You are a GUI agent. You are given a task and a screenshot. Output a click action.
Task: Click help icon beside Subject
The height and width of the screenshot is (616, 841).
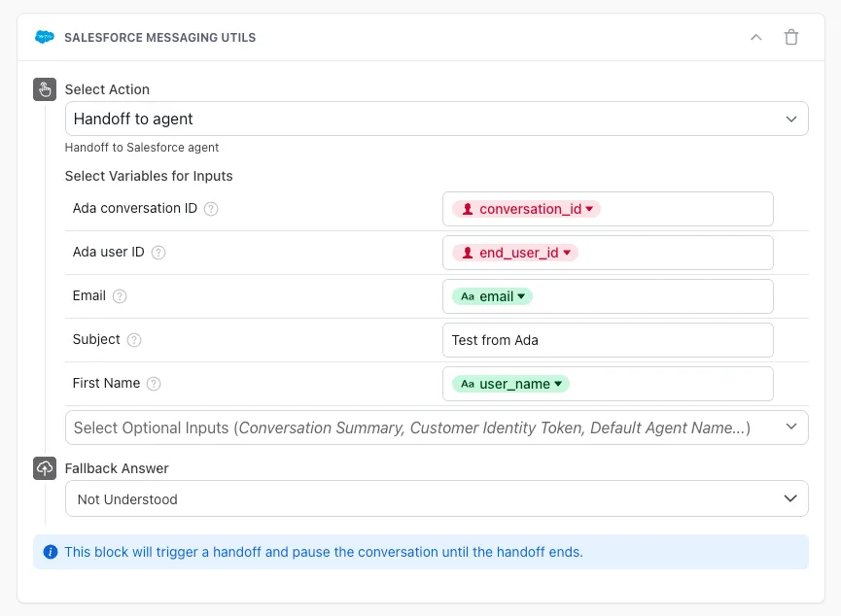[134, 340]
